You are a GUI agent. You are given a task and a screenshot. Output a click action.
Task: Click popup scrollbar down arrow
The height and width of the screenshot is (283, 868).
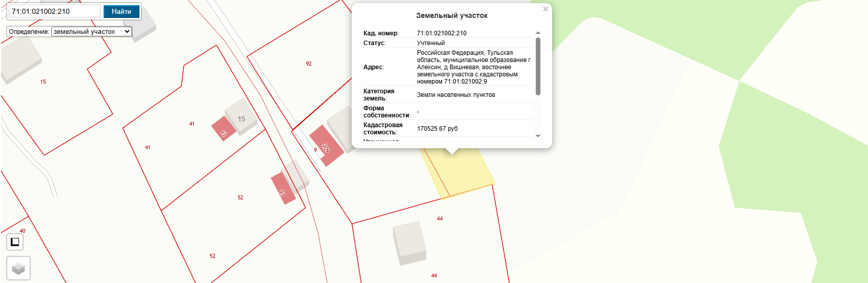tap(538, 136)
